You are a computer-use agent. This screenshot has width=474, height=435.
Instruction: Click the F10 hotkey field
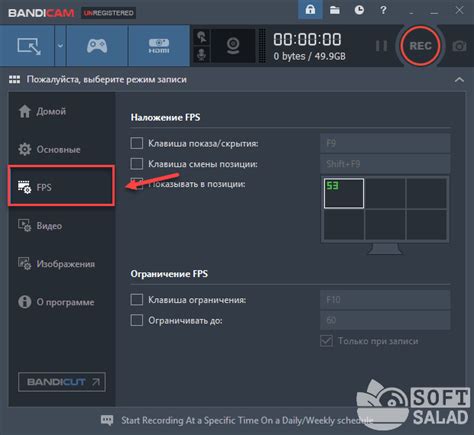(x=385, y=300)
